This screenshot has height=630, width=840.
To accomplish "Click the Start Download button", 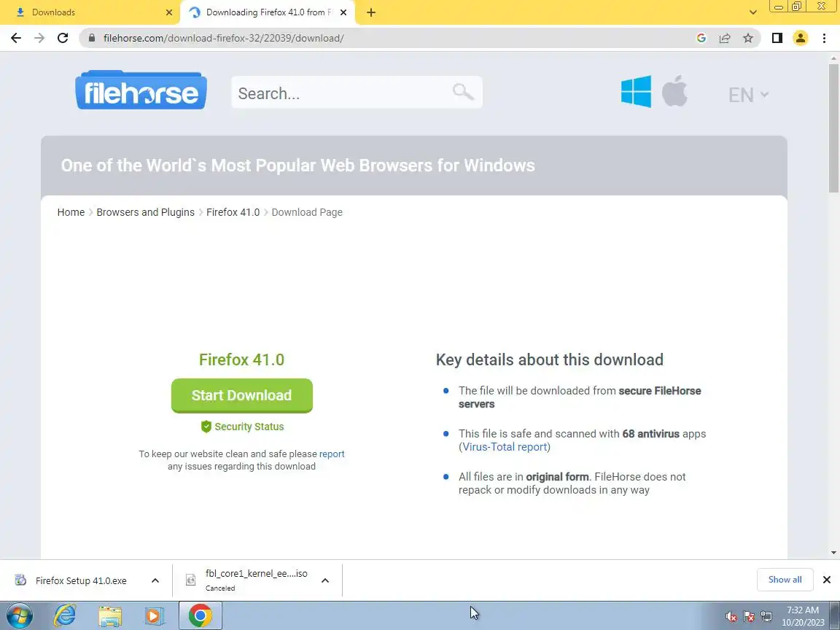I will 241,395.
